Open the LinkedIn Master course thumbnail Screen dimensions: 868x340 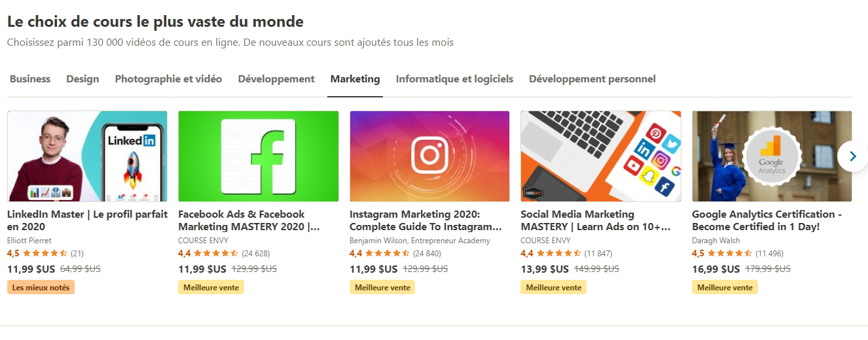click(87, 156)
